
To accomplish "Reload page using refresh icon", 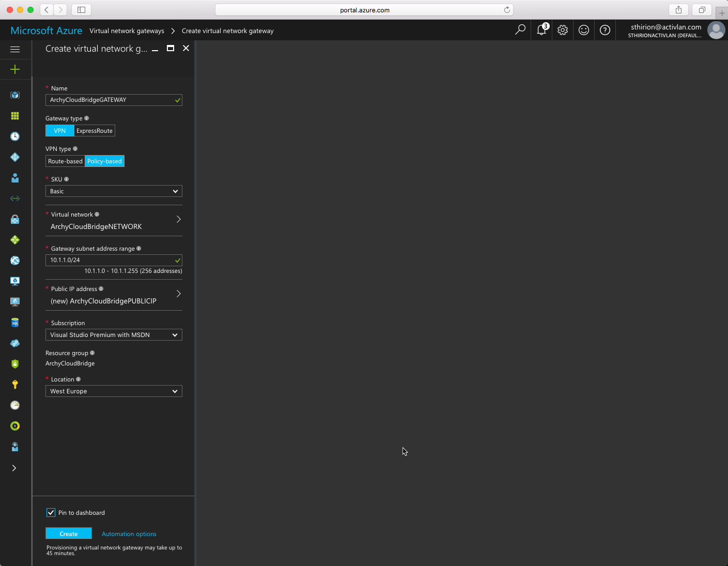I will coord(507,10).
